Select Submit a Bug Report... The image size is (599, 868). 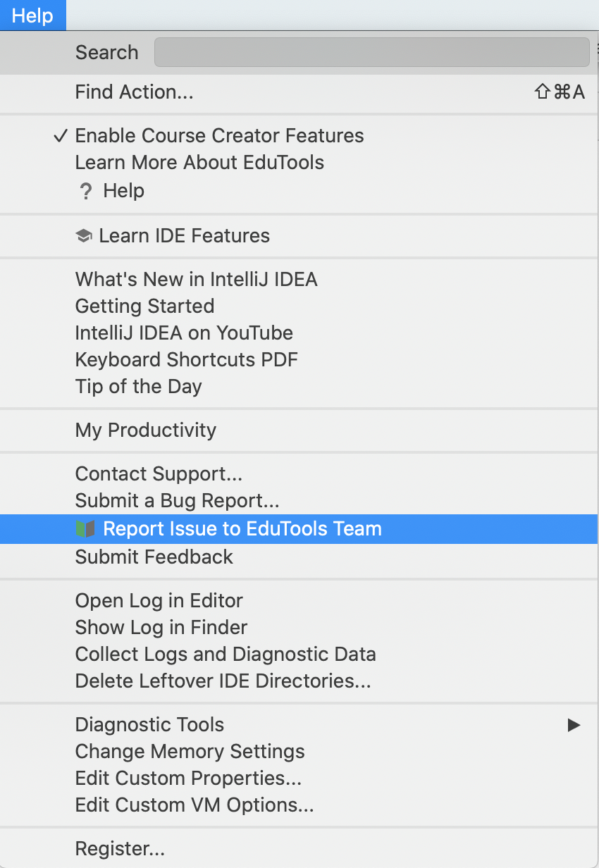pos(299,500)
